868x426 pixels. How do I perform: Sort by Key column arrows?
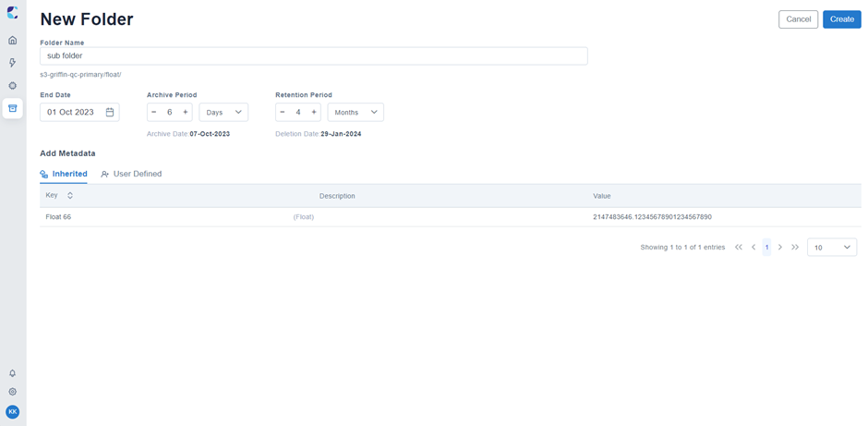[x=70, y=196]
